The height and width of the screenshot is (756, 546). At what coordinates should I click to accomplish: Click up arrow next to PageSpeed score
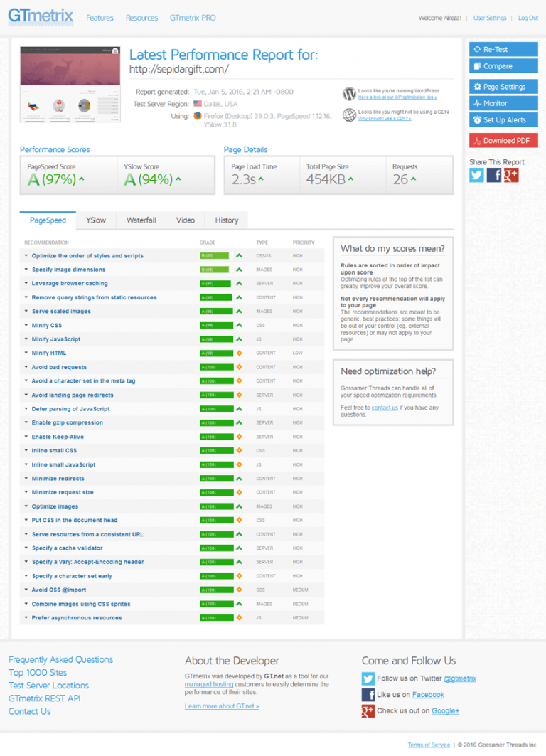82,179
